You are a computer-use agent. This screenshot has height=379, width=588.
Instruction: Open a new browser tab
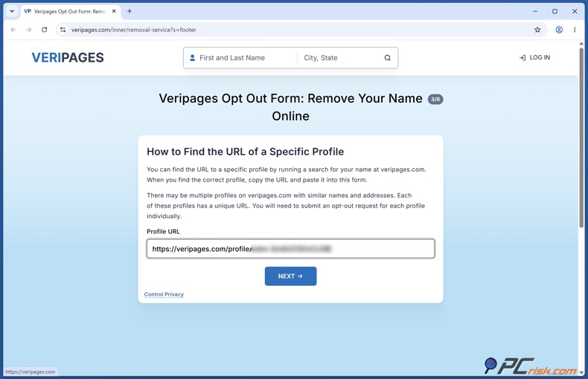[130, 11]
